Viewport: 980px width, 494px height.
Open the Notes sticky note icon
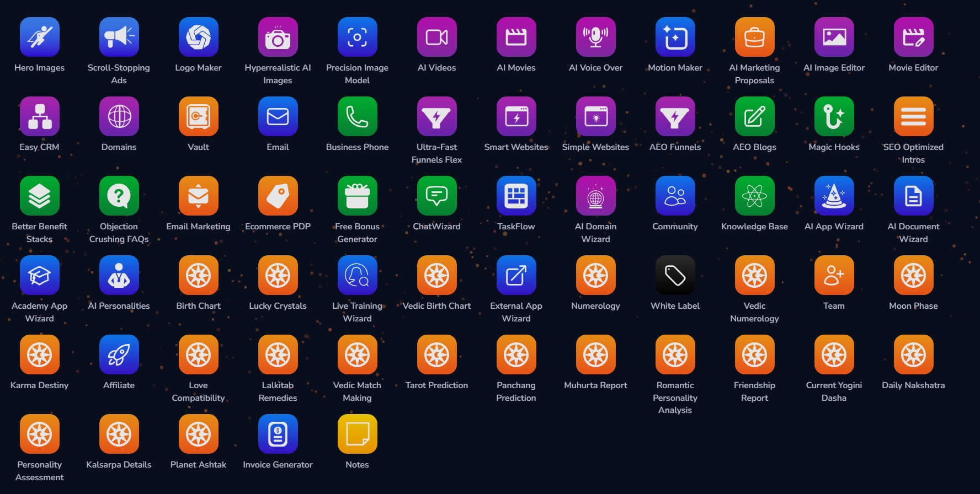pyautogui.click(x=358, y=434)
